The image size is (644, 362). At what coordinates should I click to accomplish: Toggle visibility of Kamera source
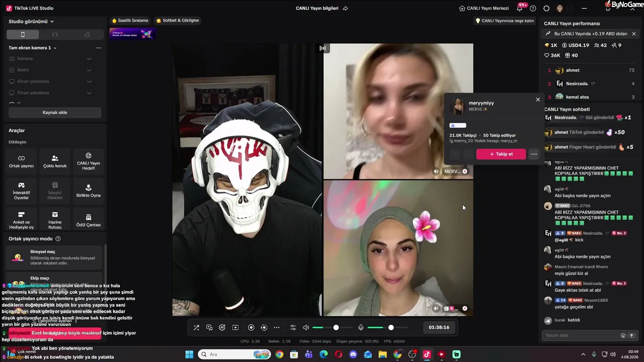tap(89, 59)
